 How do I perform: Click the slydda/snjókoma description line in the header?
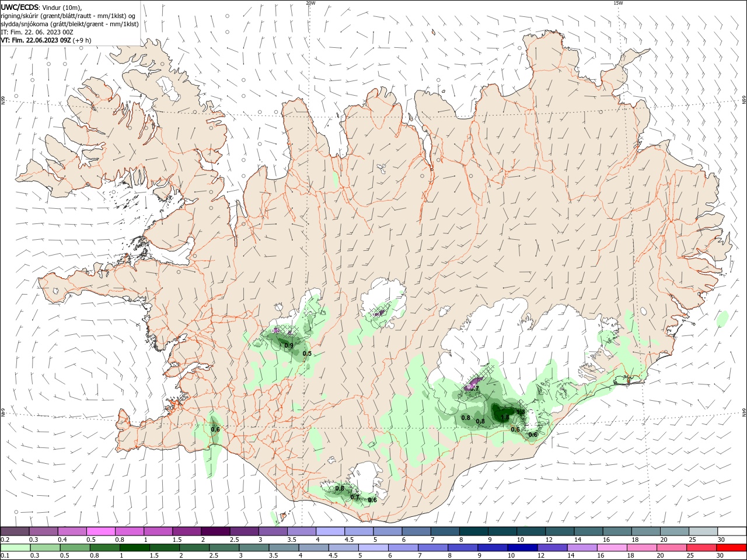tap(70, 24)
